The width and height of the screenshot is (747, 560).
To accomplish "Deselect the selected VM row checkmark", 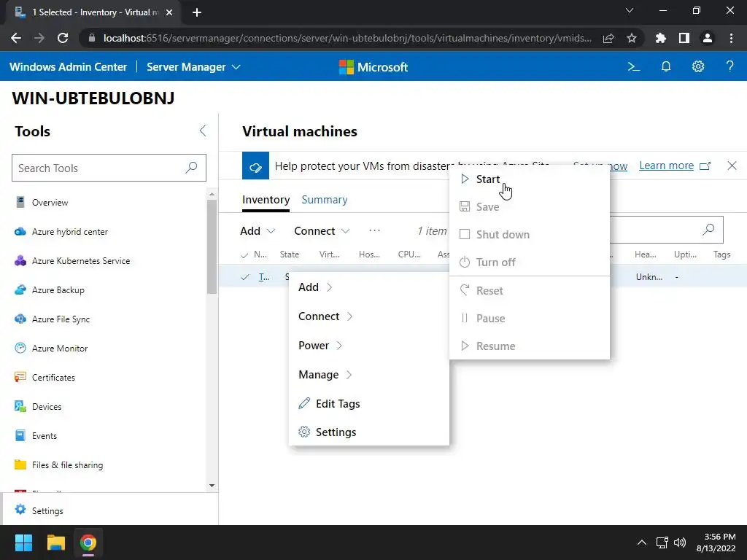I will pos(245,277).
